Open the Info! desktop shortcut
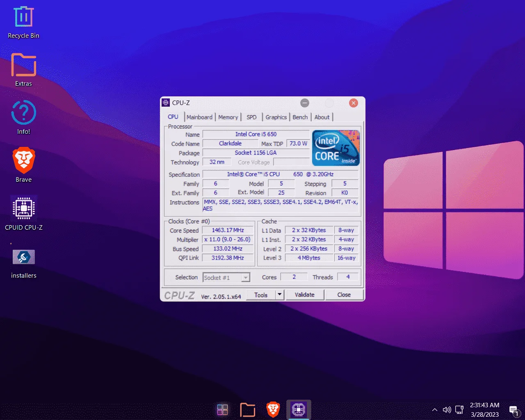Screen dimensions: 525x420 pos(24,117)
